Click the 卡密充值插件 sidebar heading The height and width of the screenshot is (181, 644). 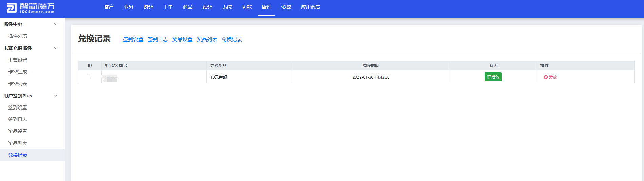tap(18, 48)
